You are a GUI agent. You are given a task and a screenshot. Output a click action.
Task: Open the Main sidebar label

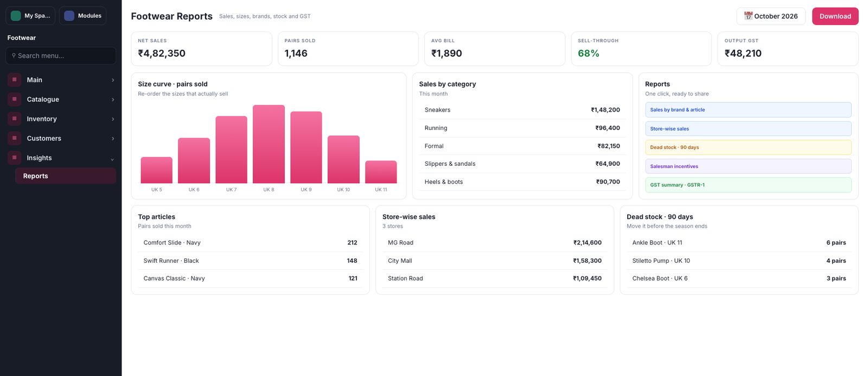click(35, 80)
